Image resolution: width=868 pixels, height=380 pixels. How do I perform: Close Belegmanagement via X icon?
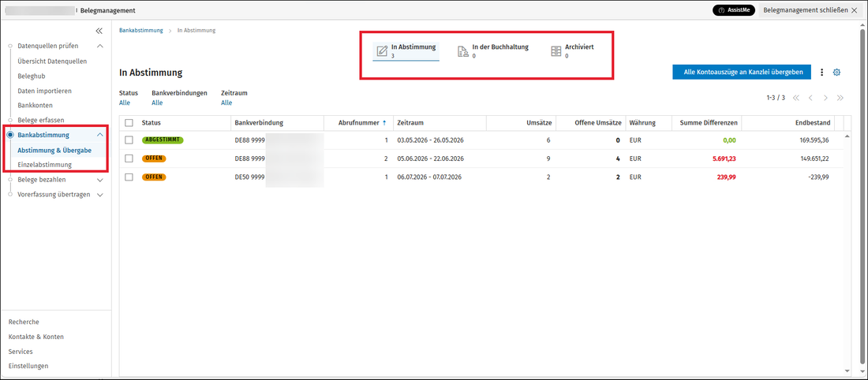[x=853, y=10]
